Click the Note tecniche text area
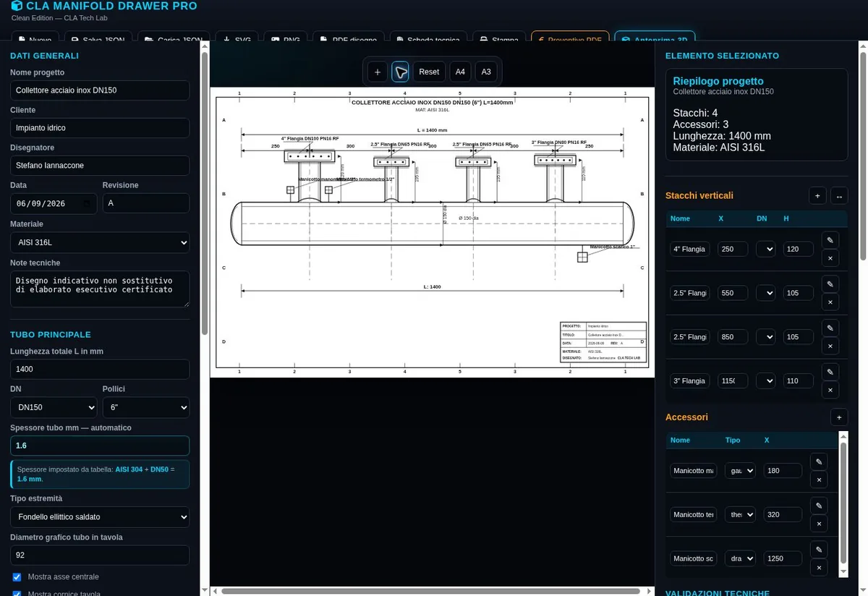 tap(100, 289)
